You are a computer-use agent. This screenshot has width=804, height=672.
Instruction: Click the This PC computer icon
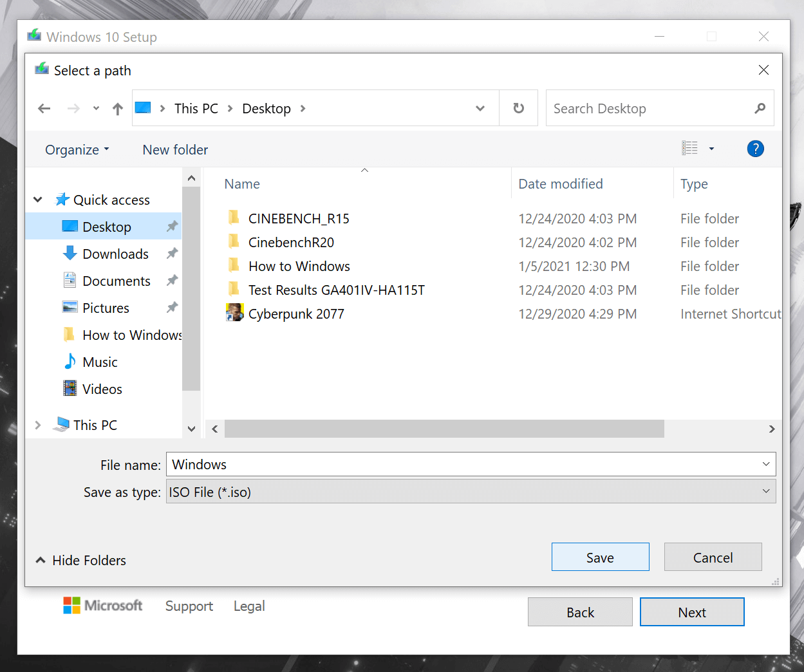[x=61, y=424]
